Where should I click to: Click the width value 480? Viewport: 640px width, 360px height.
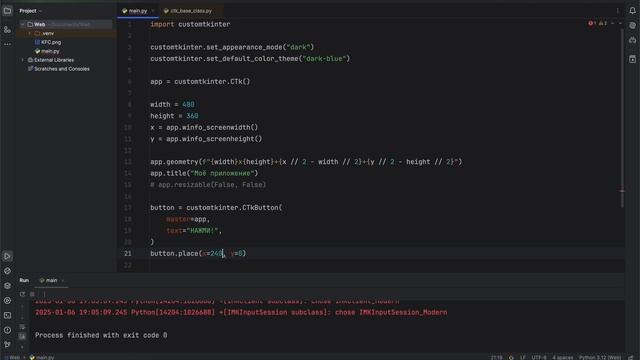pos(188,104)
